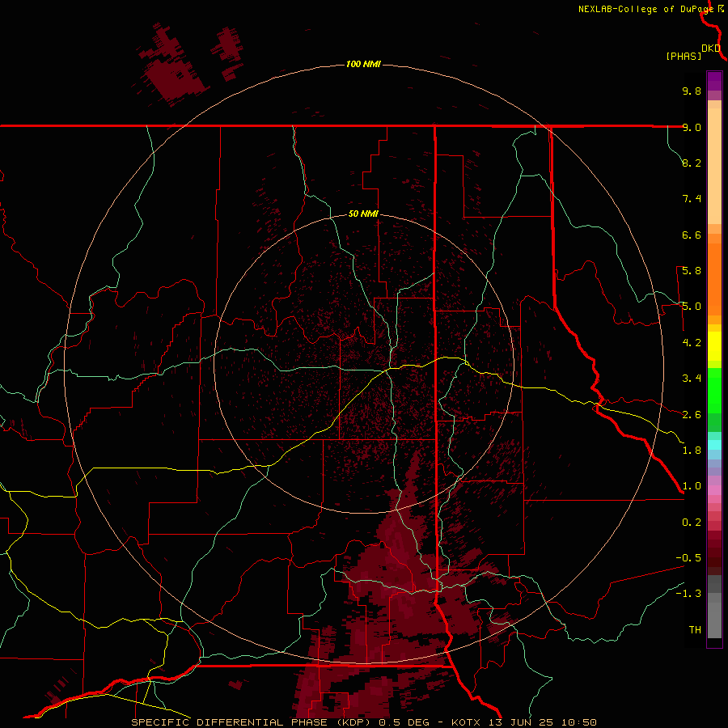This screenshot has height=728, width=728.
Task: Click the 1.8 scale value
Action: [x=692, y=451]
